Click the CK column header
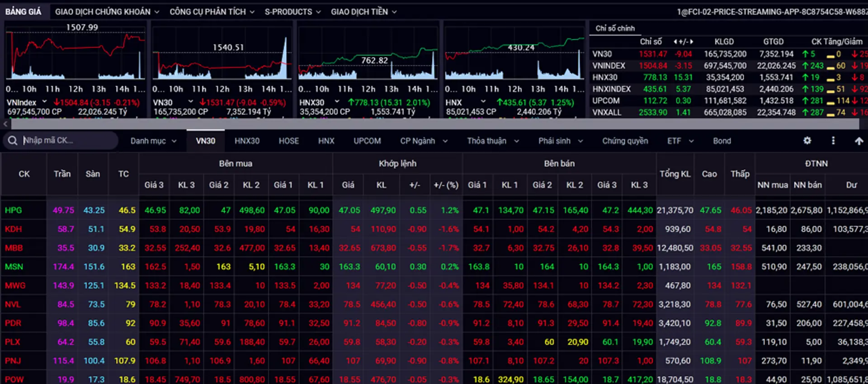 click(x=24, y=174)
